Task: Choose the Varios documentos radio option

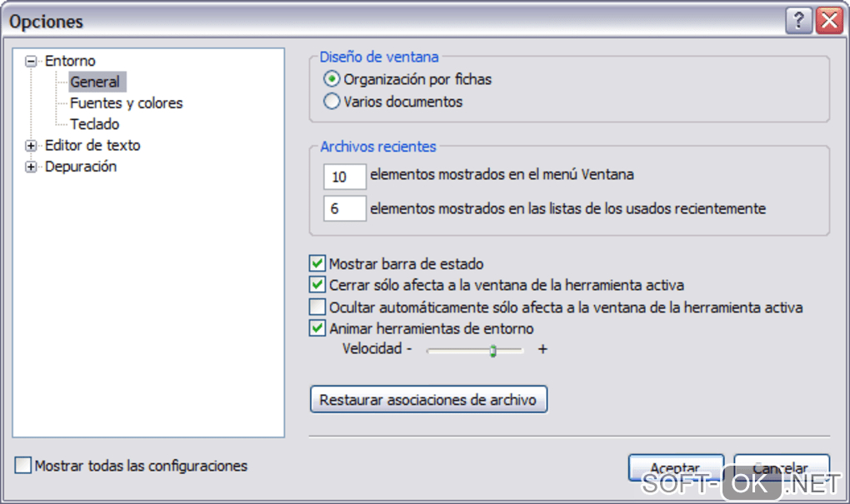Action: click(x=332, y=102)
